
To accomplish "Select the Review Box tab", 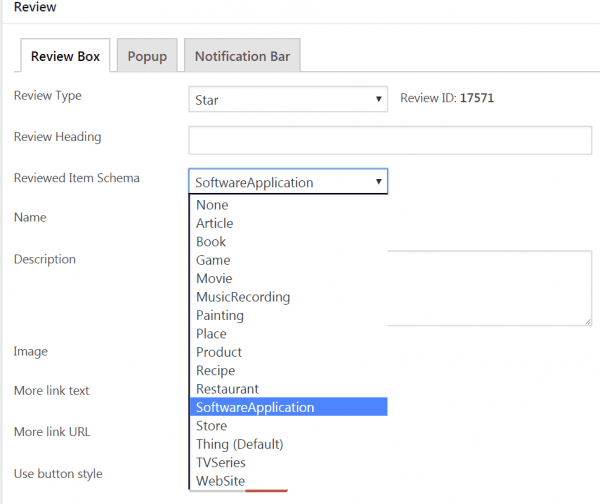I will [66, 56].
